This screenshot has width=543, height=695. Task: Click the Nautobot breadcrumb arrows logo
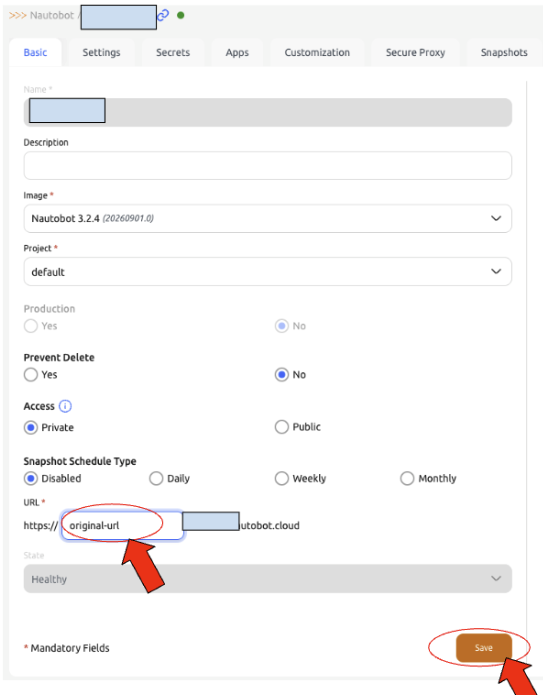click(x=17, y=15)
